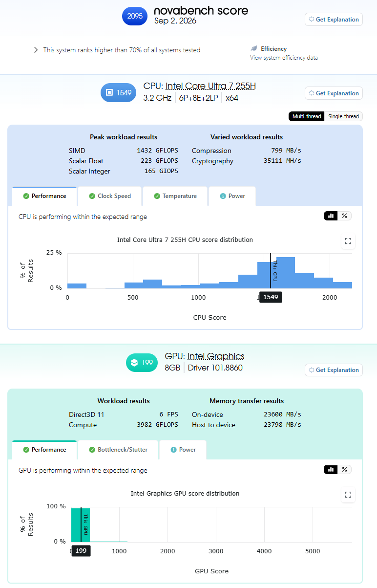The width and height of the screenshot is (377, 588).
Task: Get explanation for the GPU score
Action: click(334, 370)
